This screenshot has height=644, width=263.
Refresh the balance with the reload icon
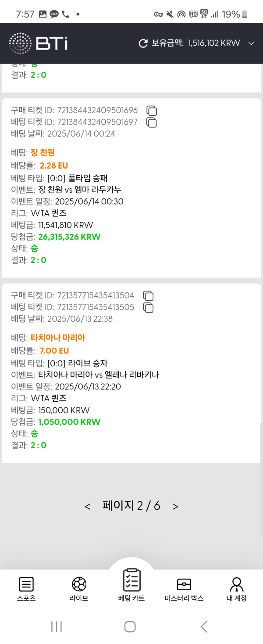143,43
